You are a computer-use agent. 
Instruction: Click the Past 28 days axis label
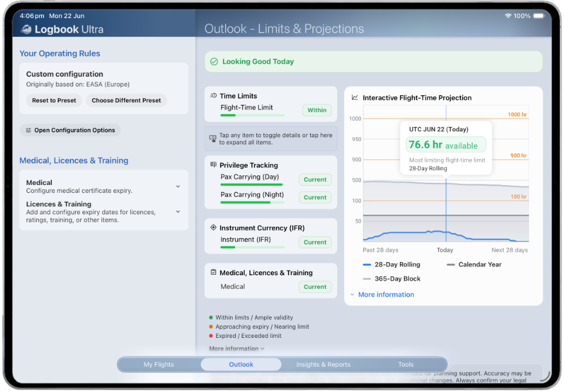tap(380, 250)
